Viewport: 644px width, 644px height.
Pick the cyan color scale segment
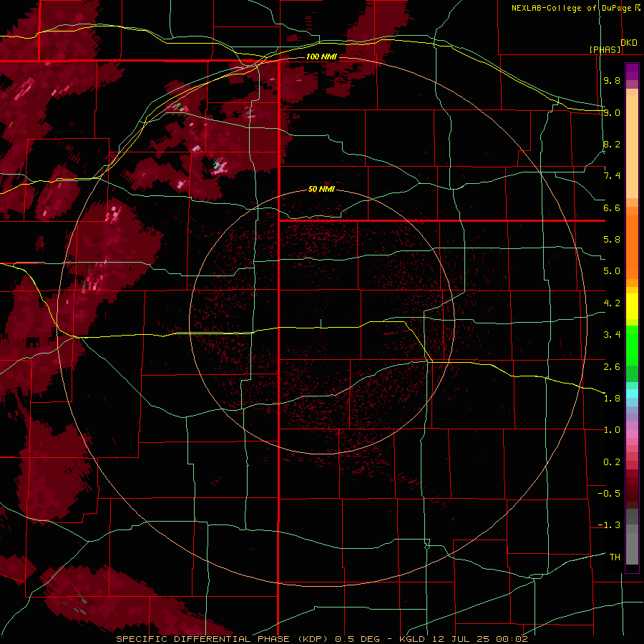632,394
